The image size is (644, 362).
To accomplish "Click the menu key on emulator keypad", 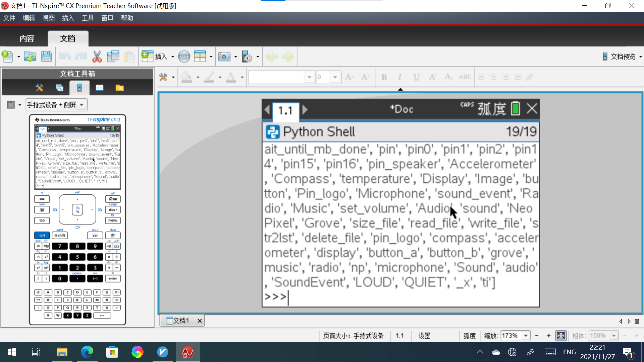I will 113,221.
